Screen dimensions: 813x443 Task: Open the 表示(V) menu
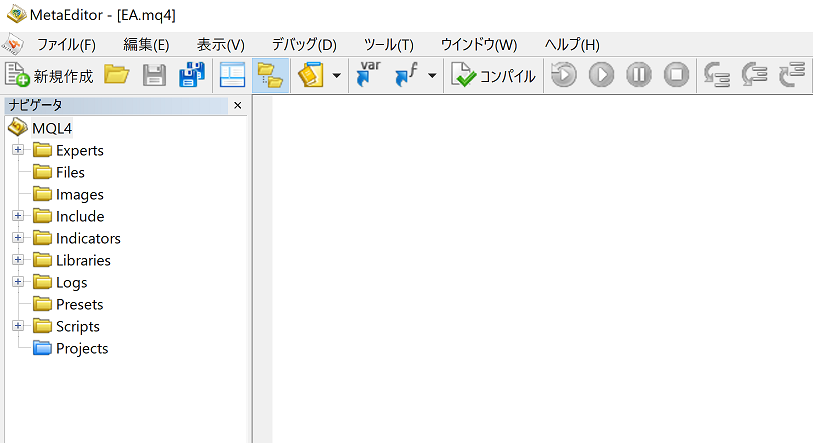pyautogui.click(x=220, y=45)
